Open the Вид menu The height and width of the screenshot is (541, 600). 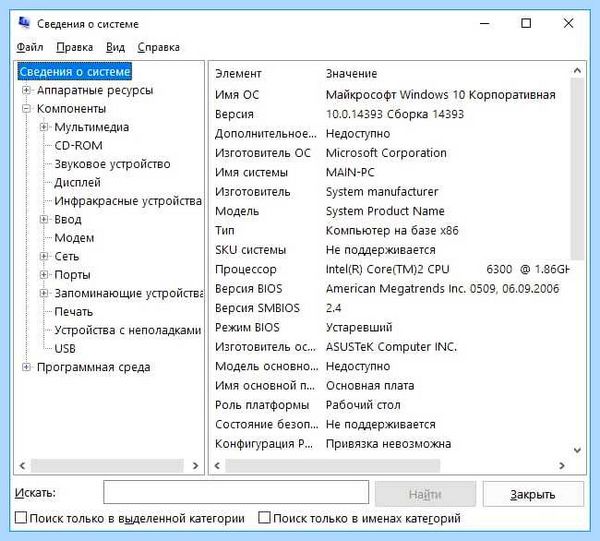(115, 47)
